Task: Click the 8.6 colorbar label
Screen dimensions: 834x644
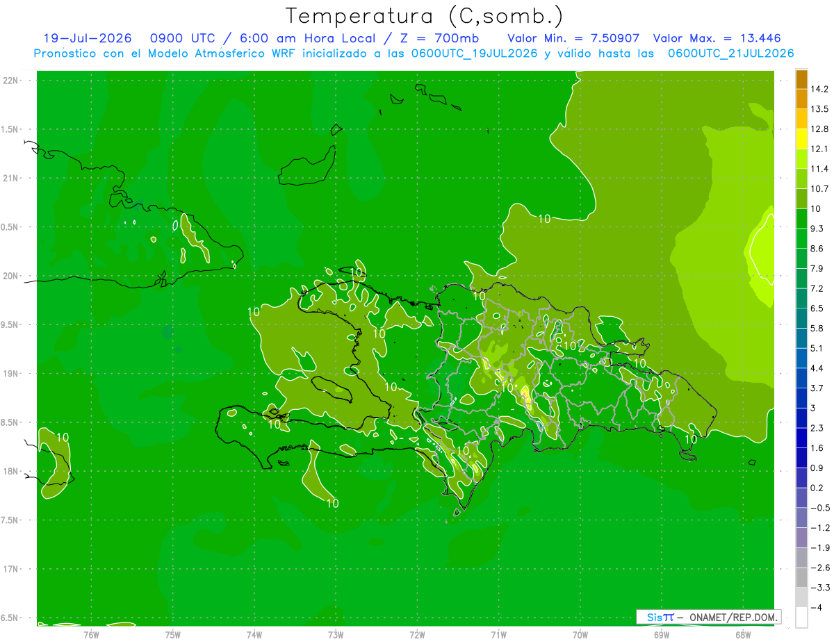Action: [817, 249]
